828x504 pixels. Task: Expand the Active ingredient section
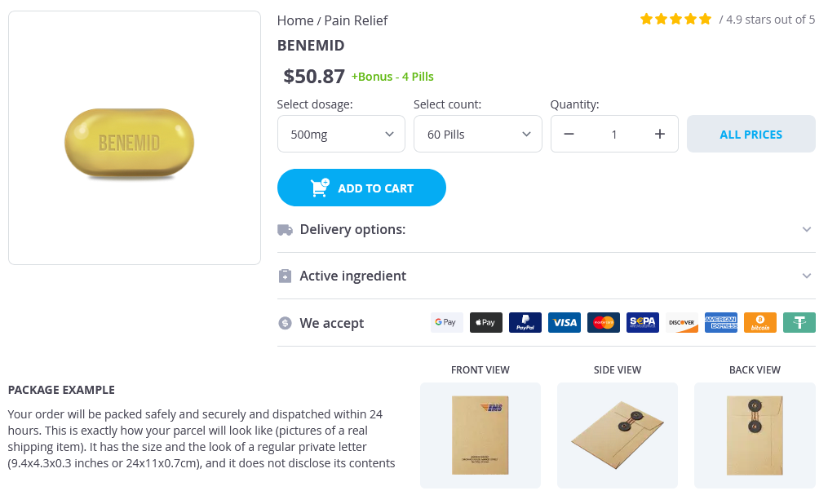tap(546, 276)
